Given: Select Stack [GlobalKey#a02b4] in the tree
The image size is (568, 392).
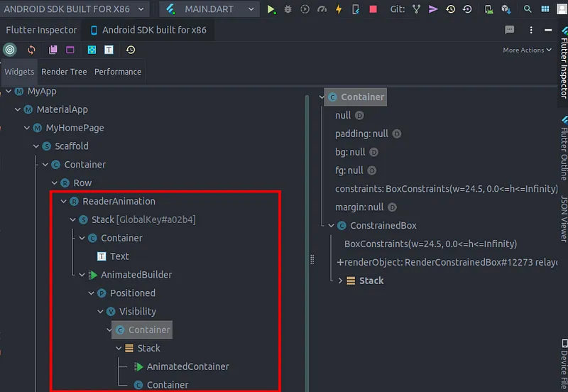Looking at the screenshot, I should [x=137, y=219].
